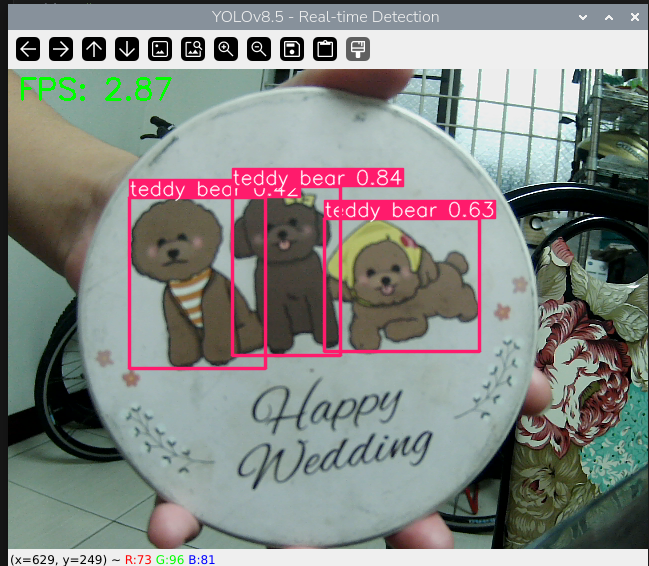Click the Happy Wedding text in the image
649x566 pixels.
coord(333,436)
